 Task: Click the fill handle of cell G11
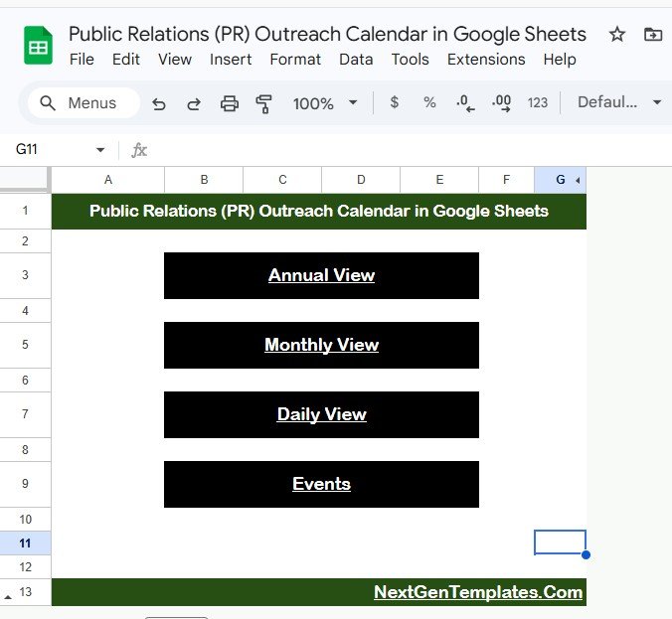(586, 554)
